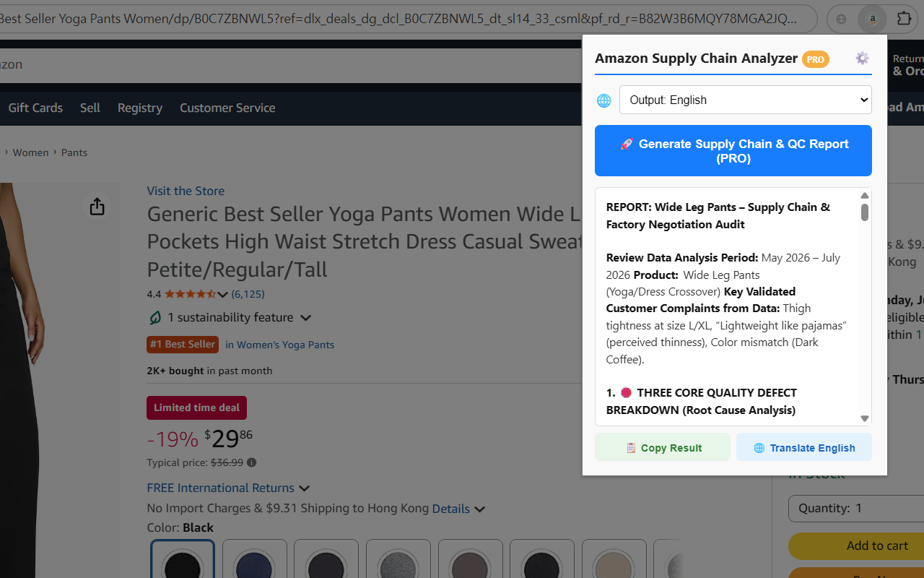Expand FREE International Returns details
924x578 pixels.
(x=304, y=488)
